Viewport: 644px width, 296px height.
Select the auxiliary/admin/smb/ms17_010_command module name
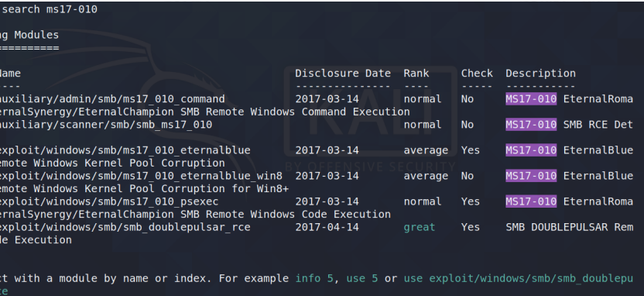point(111,99)
